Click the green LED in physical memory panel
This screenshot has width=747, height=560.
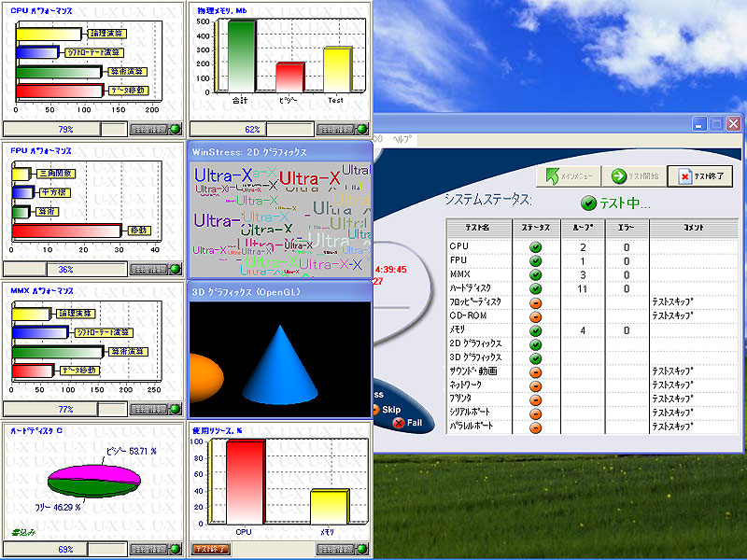362,130
